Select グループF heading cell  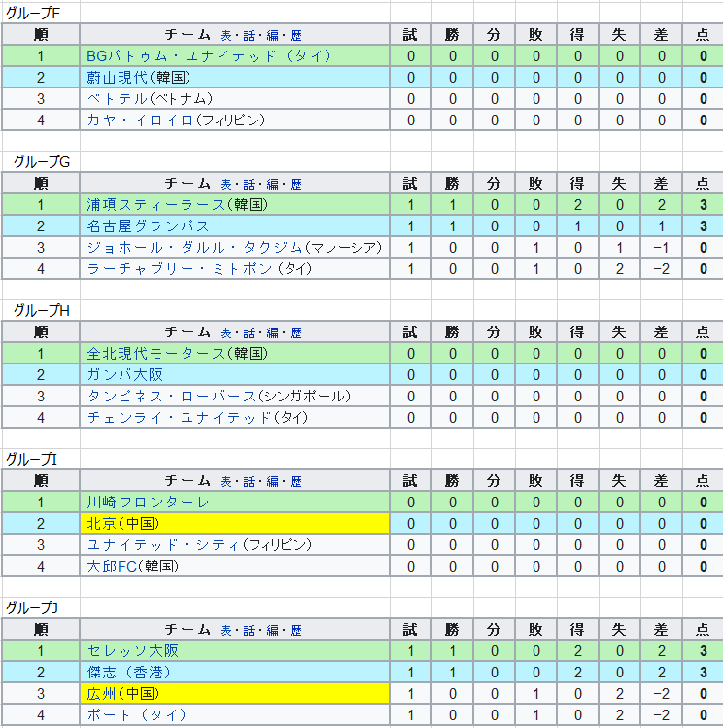click(41, 13)
